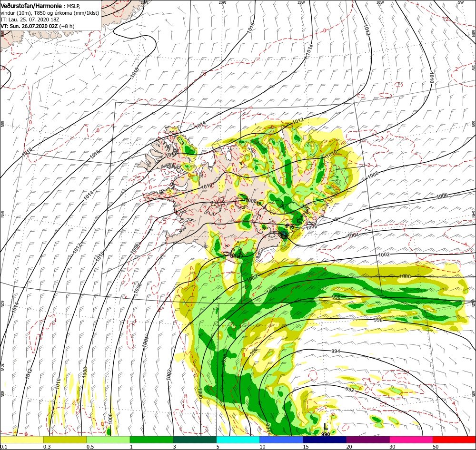Click the light green 0.5 legend swatch
Image resolution: width=476 pixels, height=450 pixels.
click(109, 440)
